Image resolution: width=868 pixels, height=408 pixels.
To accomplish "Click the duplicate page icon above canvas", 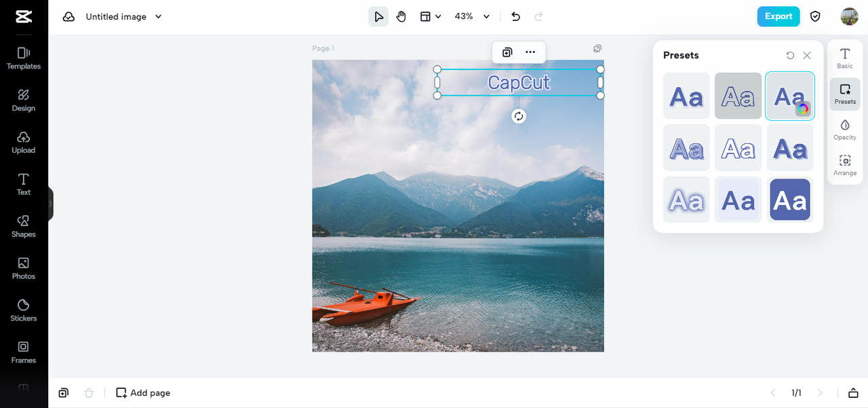I will (597, 48).
